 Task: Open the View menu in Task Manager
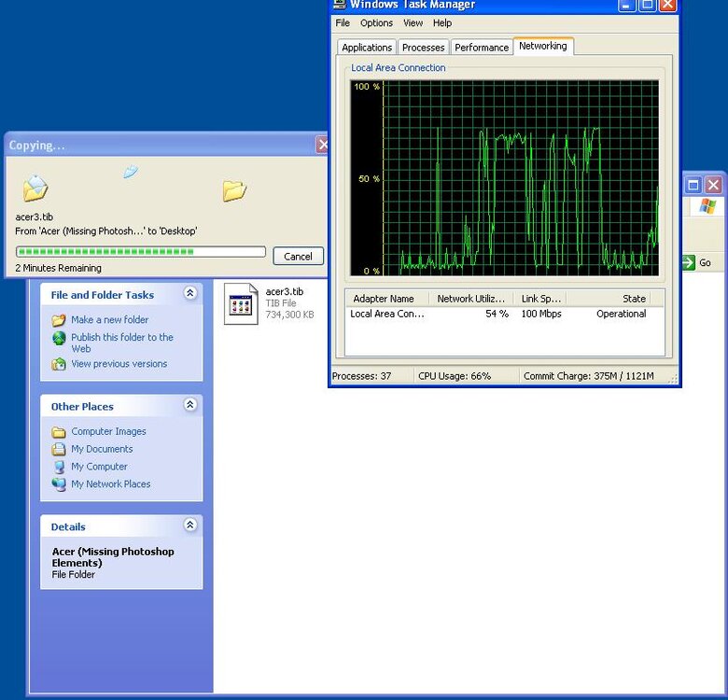[413, 22]
